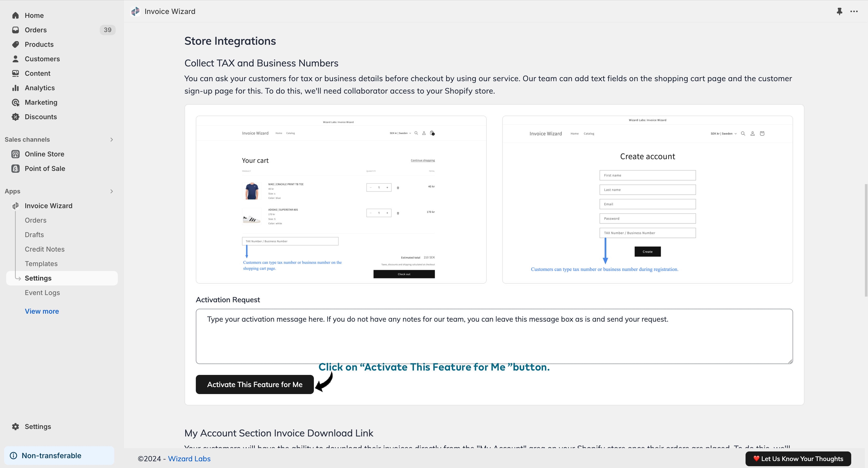Click the Online Store storefront icon
The width and height of the screenshot is (868, 468).
[16, 154]
